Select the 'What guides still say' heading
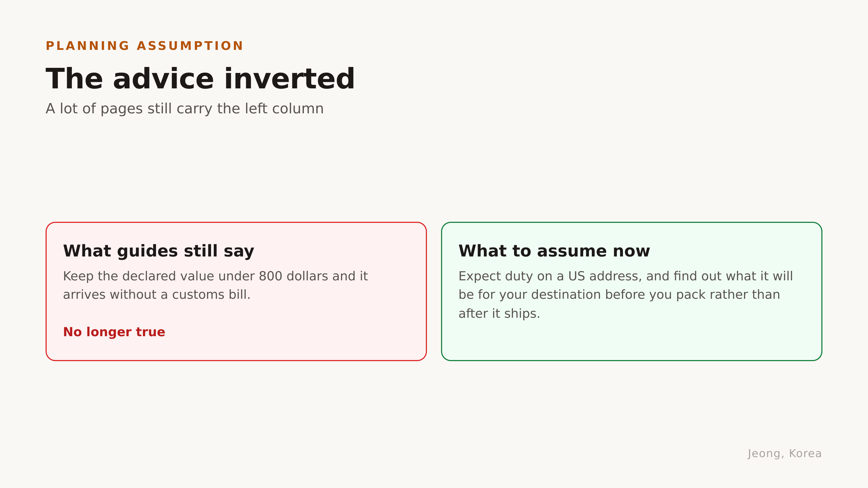The image size is (868, 488). pos(159,251)
